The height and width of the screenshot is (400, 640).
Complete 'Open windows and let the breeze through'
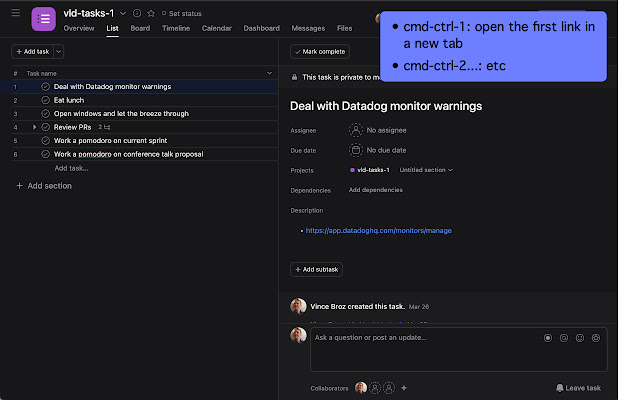click(x=46, y=113)
